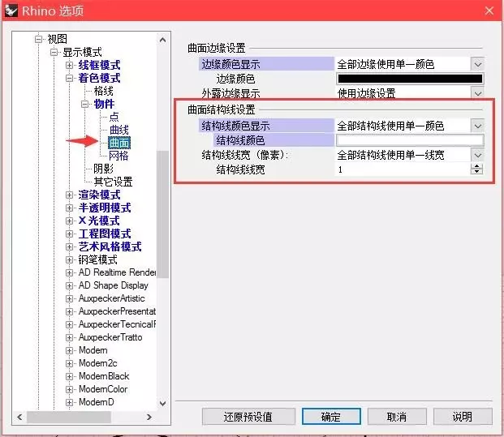Select the ModernD display mode

pyautogui.click(x=96, y=402)
